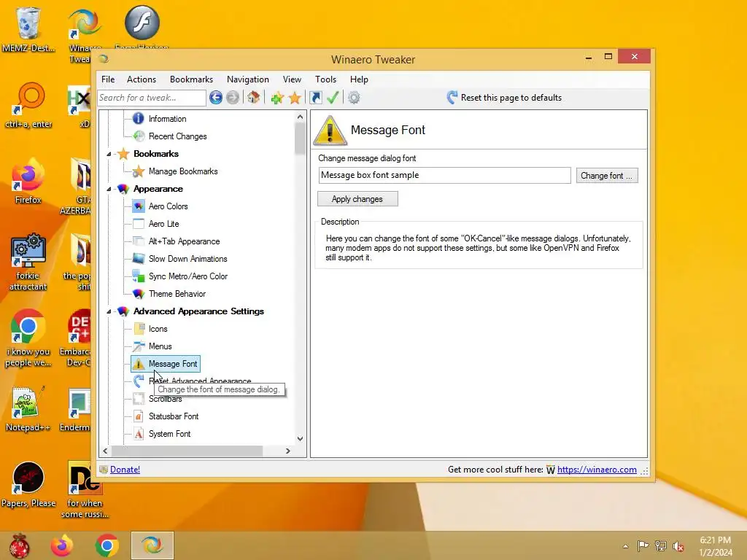Click the Alt+Tab Appearance icon

click(x=139, y=241)
